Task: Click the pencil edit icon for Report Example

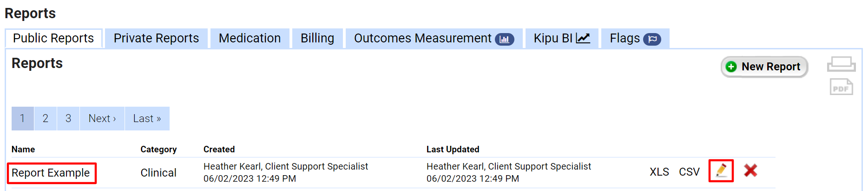Action: 721,171
